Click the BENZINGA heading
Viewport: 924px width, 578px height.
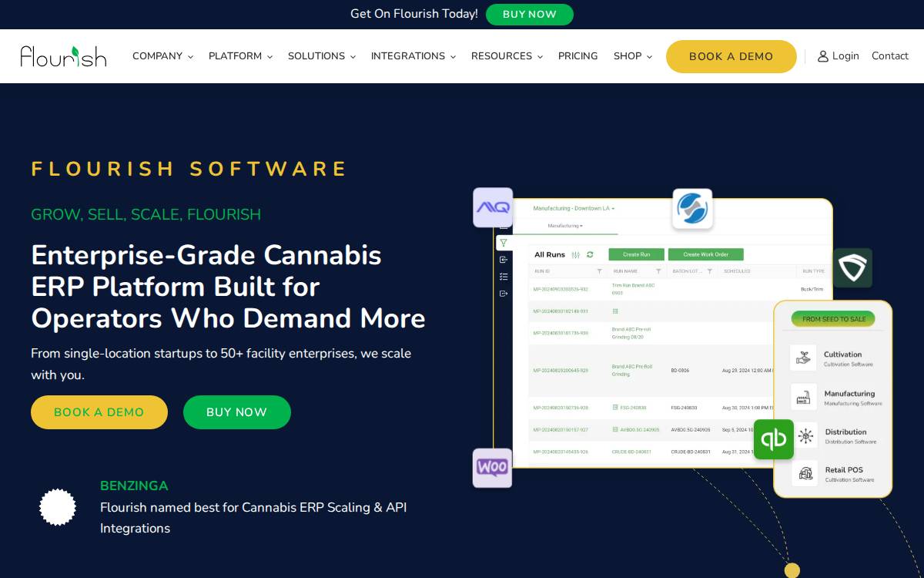[134, 486]
